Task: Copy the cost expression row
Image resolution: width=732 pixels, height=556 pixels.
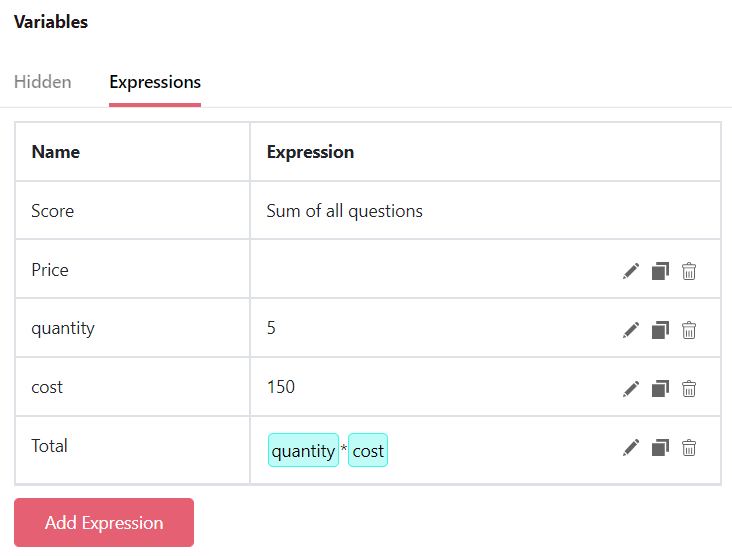Action: tap(660, 389)
